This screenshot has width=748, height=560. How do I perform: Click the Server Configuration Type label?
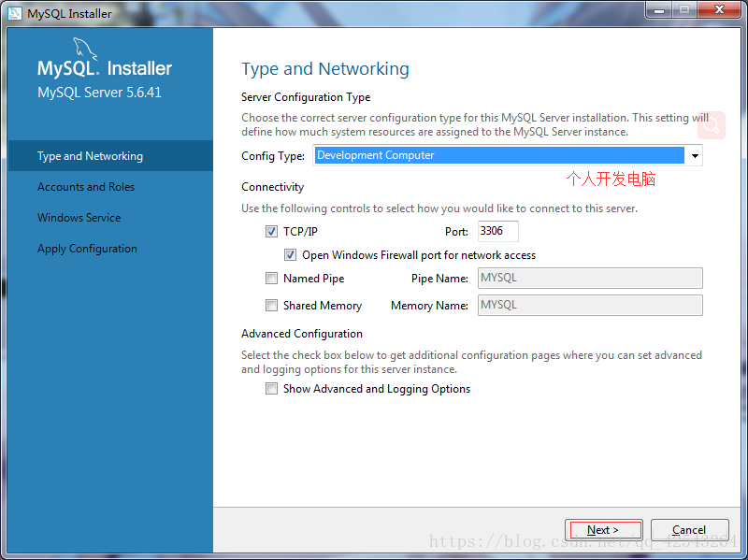pos(306,97)
